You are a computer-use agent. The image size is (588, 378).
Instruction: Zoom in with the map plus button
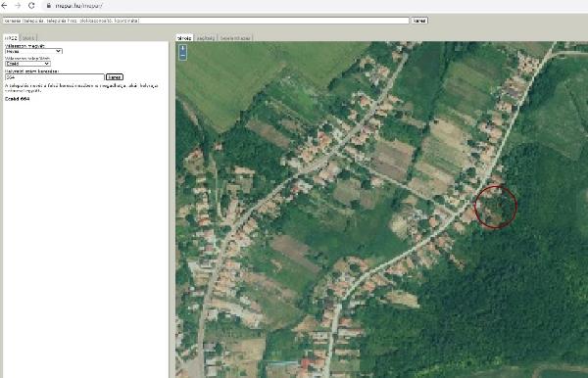pos(182,49)
